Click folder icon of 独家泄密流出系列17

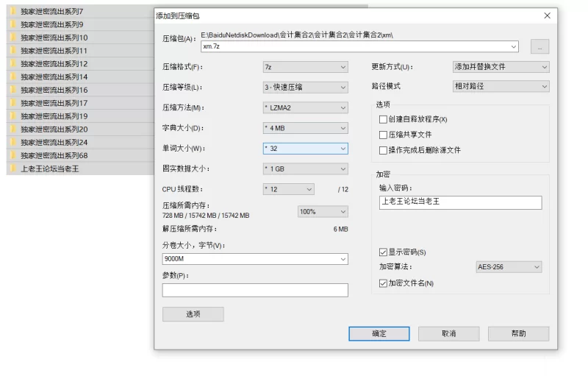click(13, 103)
